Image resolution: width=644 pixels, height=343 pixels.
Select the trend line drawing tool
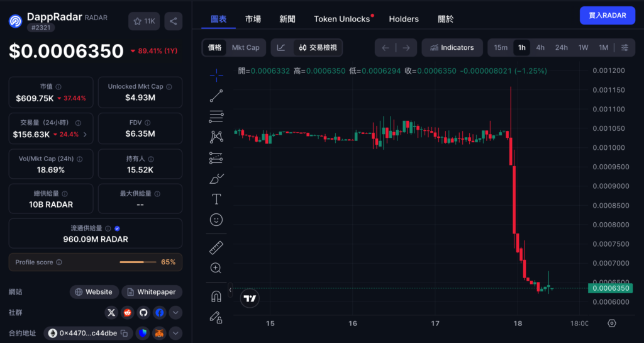pos(216,96)
